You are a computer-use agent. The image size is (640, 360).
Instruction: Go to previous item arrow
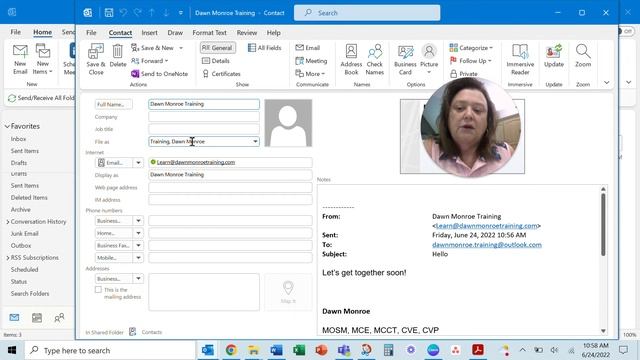click(151, 13)
